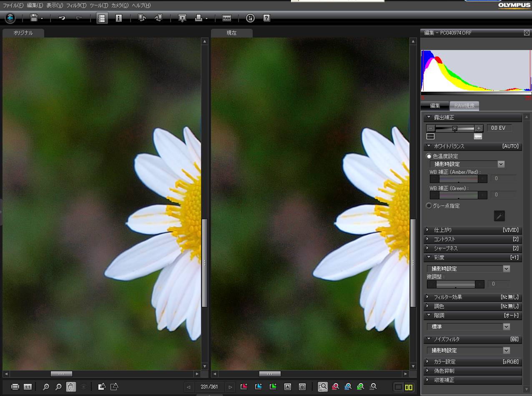Click the 1:1 actual size icon
Screen dimensions: 532x396
[x=28, y=387]
